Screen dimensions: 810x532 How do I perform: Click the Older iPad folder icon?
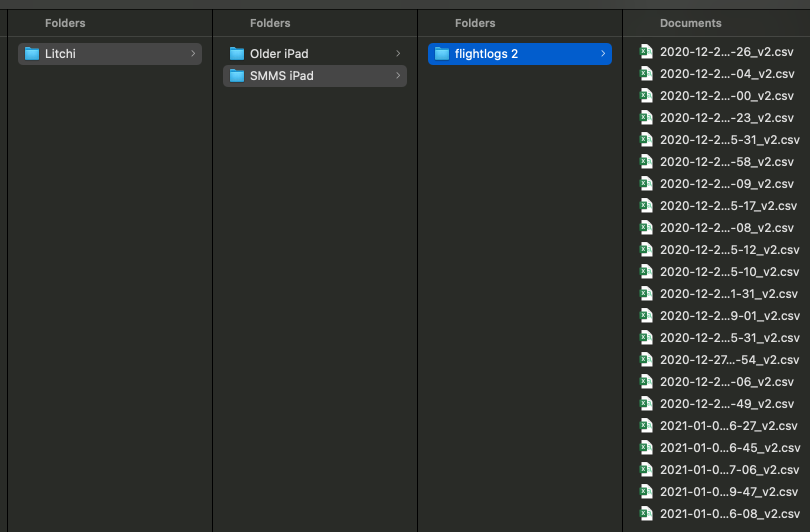pos(237,54)
